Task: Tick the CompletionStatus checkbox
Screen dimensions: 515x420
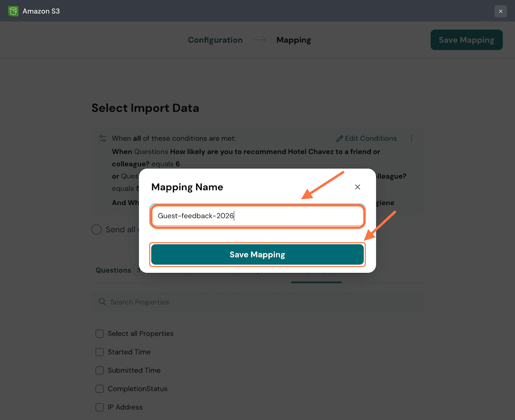Action: point(100,389)
